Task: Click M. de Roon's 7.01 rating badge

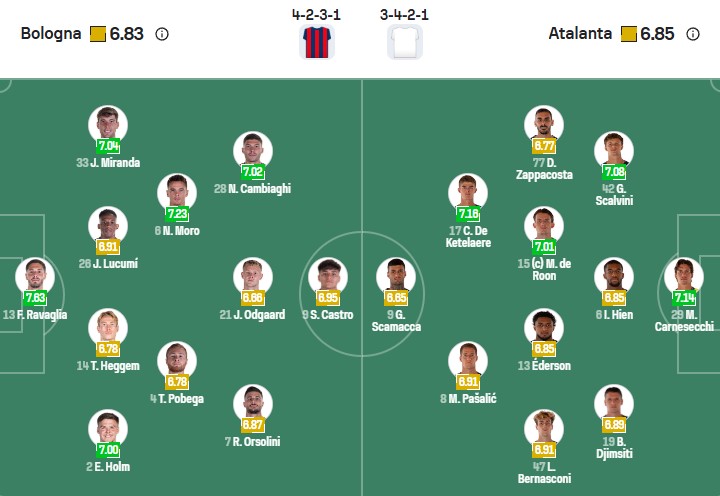Action: pos(544,247)
